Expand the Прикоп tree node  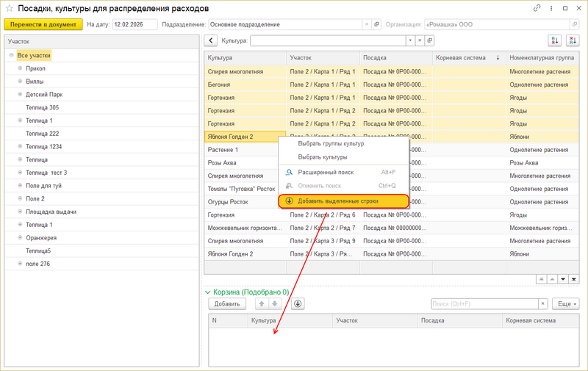click(x=20, y=68)
